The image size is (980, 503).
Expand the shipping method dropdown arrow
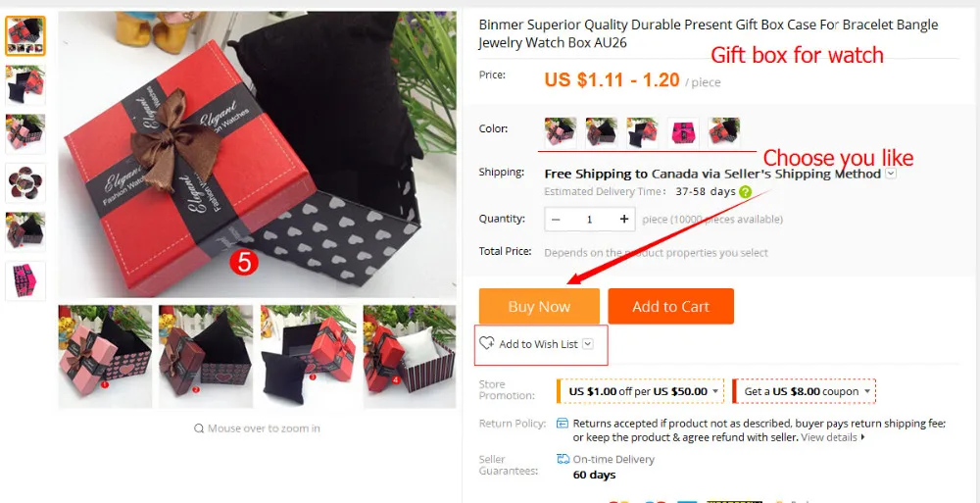891,174
